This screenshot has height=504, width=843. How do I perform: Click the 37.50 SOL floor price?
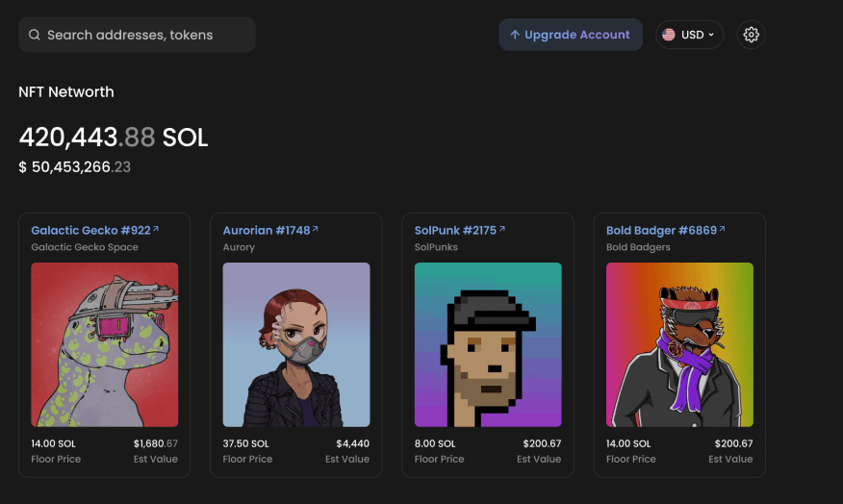click(245, 443)
